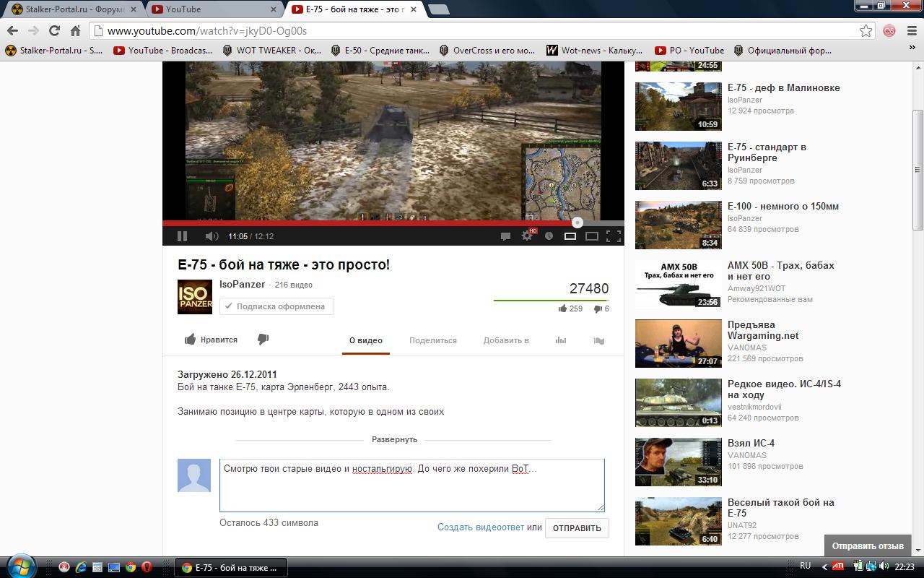Viewport: 924px width, 578px height.
Task: Open the 'Добавить в' tab
Action: pos(506,340)
